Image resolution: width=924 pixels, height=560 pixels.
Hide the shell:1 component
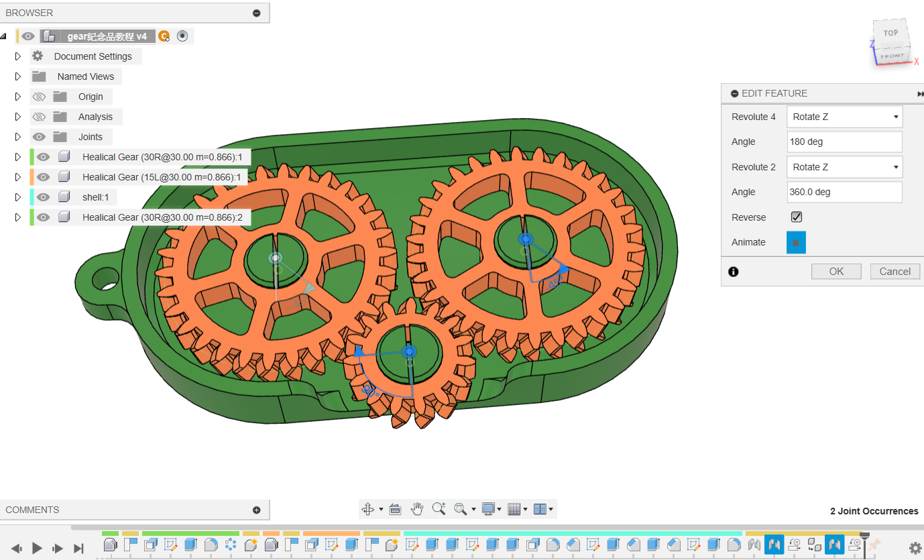[x=43, y=197]
